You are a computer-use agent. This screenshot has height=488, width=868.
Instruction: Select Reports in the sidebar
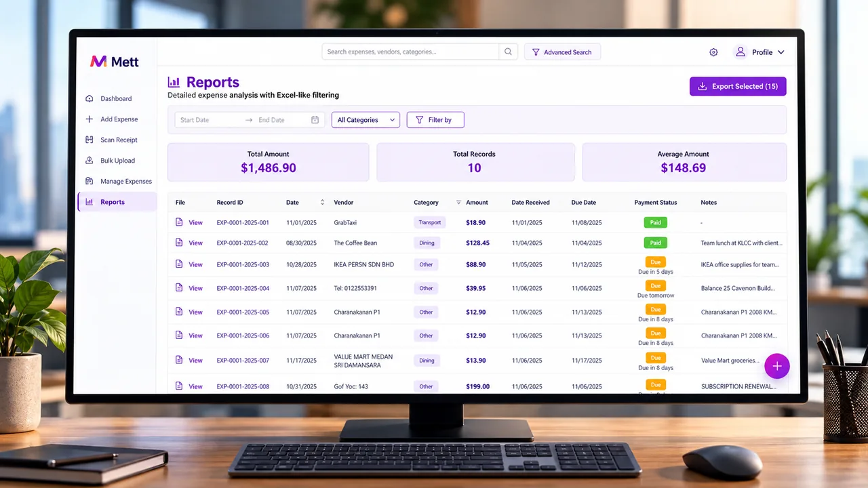coord(117,202)
